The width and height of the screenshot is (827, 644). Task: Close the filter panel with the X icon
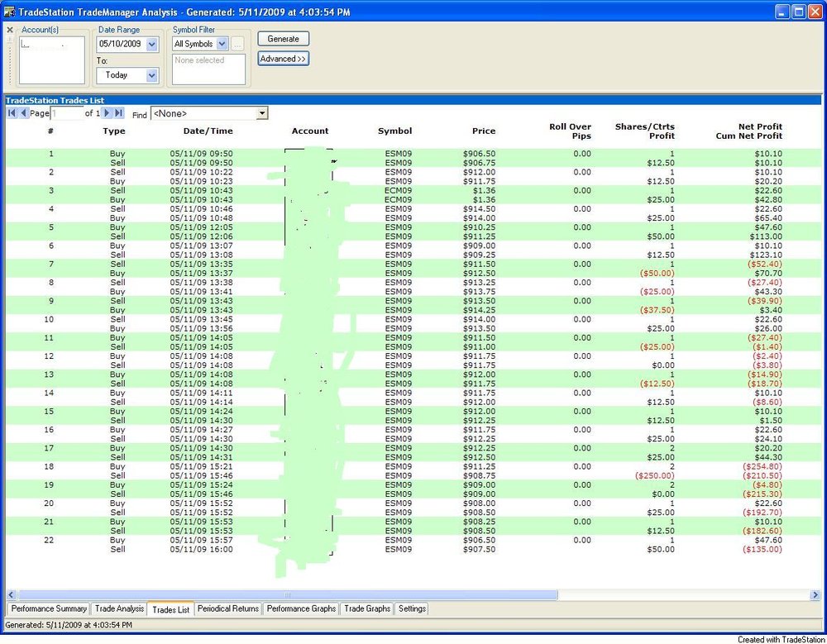click(9, 30)
